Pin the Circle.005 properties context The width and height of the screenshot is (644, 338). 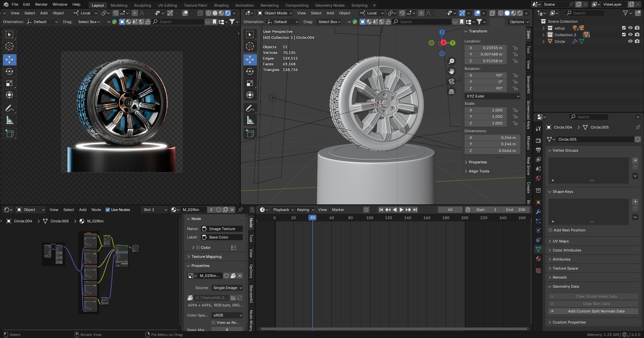point(638,127)
